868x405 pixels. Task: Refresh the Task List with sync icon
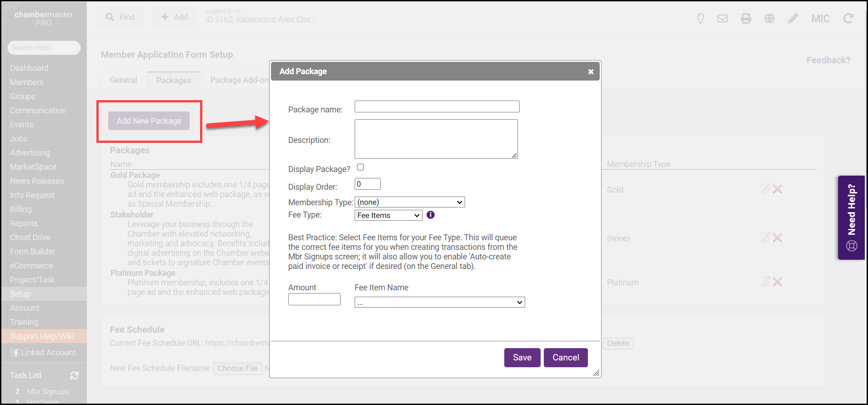coord(74,375)
